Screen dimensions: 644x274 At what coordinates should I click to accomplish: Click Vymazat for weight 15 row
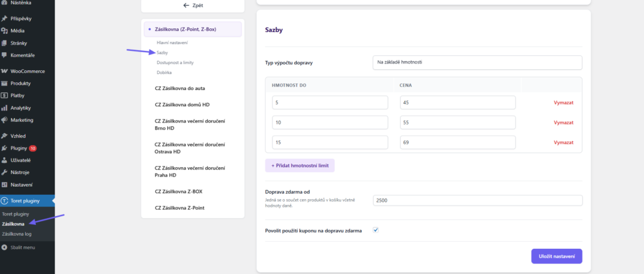pos(563,142)
